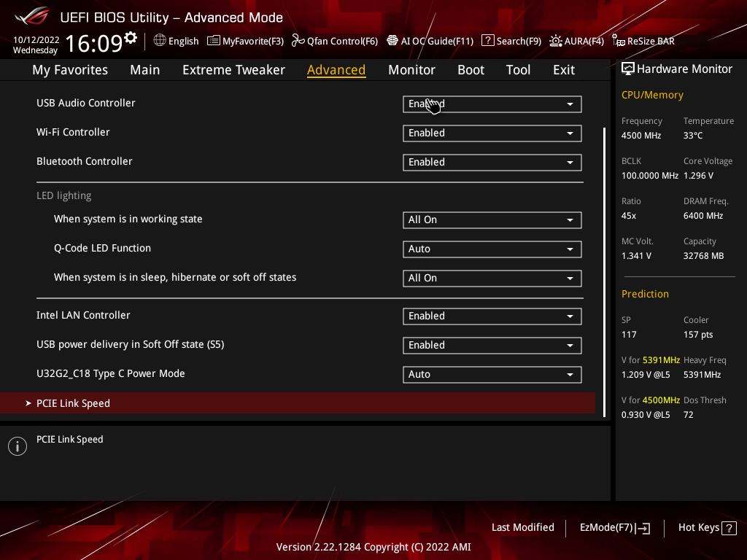Switch to Tool tab
Screen dimensions: 747x560
coord(519,70)
